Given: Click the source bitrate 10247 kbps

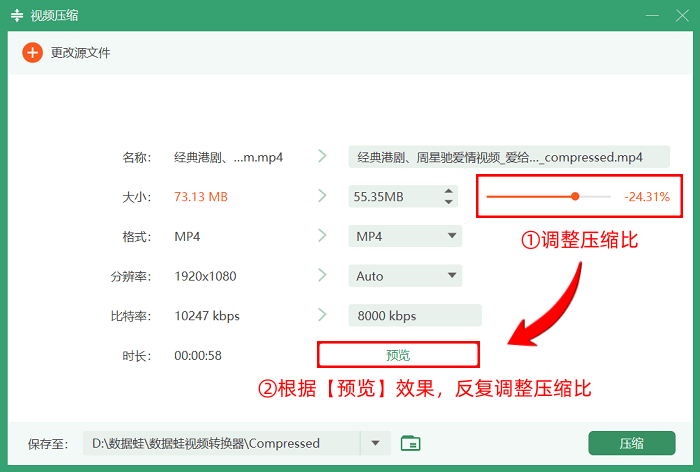Looking at the screenshot, I should tap(207, 316).
